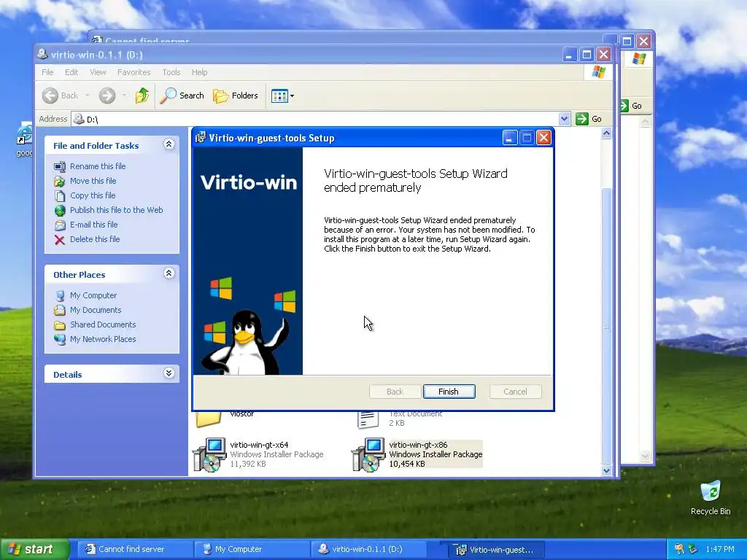
Task: Open the Favorites menu
Action: pos(134,72)
